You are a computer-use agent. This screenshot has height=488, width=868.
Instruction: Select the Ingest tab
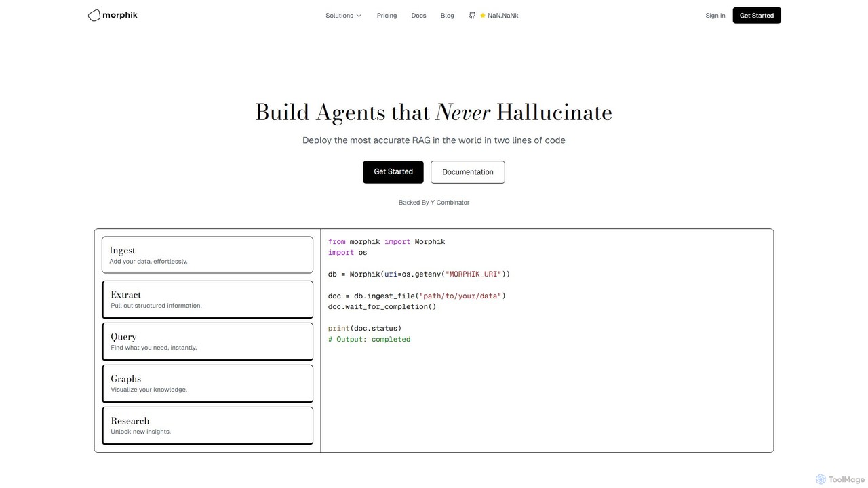tap(208, 255)
